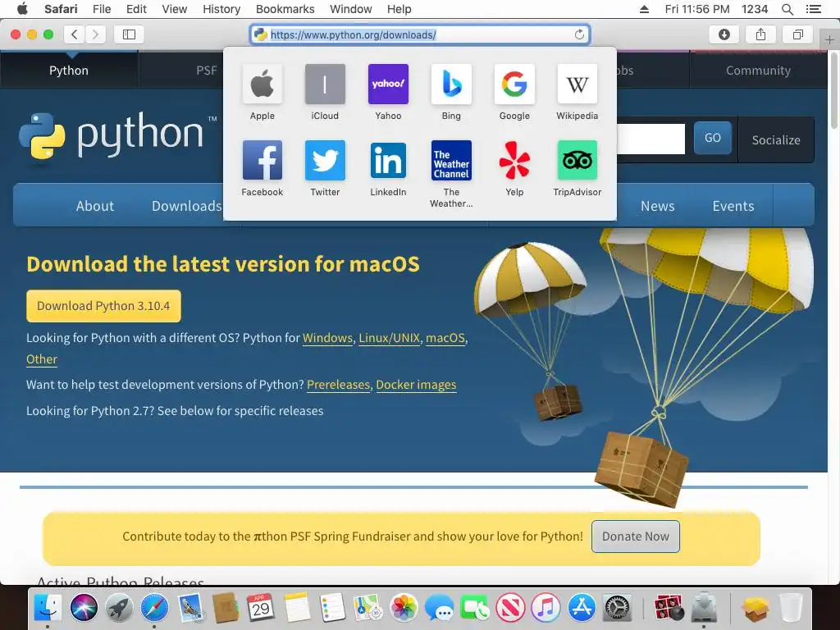Screen dimensions: 840x630
Task: Select the Python top navigation tab
Action: [69, 71]
